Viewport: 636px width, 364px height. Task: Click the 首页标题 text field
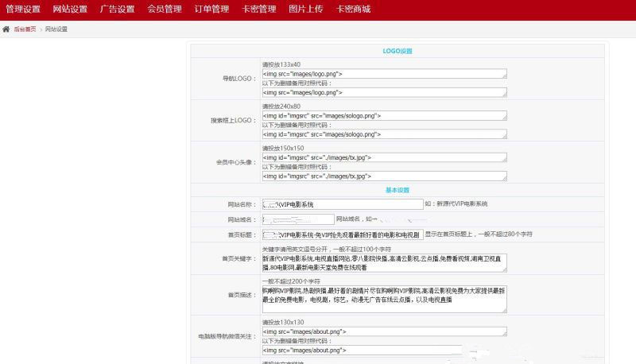click(342, 234)
